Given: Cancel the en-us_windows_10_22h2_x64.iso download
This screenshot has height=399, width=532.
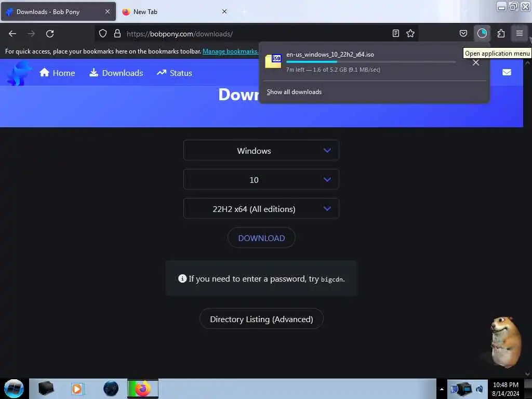Looking at the screenshot, I should click(476, 62).
